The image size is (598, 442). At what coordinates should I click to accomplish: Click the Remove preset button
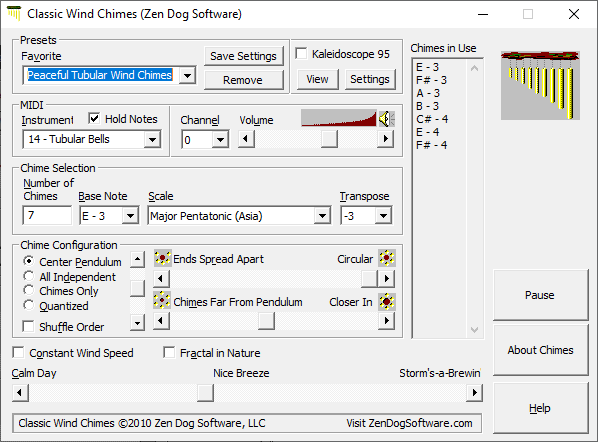[x=243, y=80]
